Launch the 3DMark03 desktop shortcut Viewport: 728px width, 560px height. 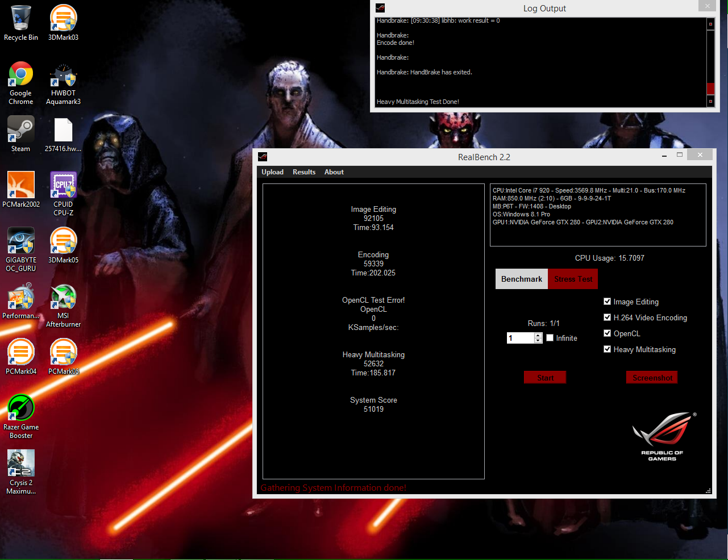(x=63, y=23)
